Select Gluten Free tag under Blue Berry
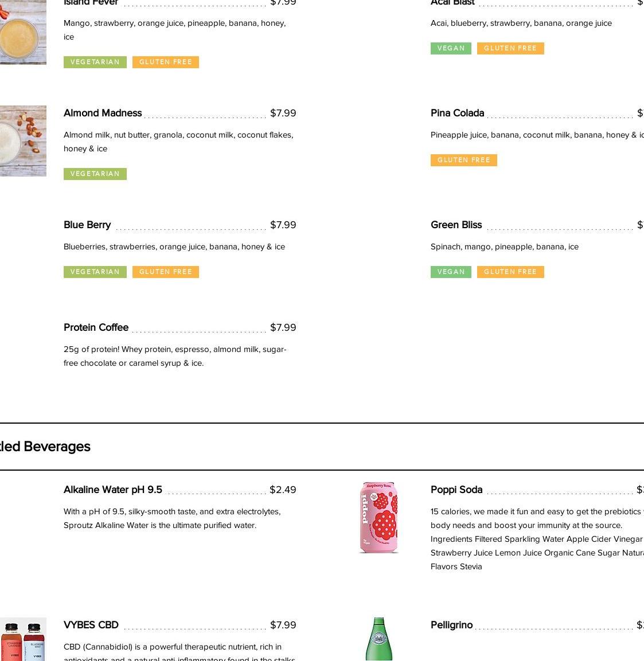The width and height of the screenshot is (644, 661). [x=166, y=272]
